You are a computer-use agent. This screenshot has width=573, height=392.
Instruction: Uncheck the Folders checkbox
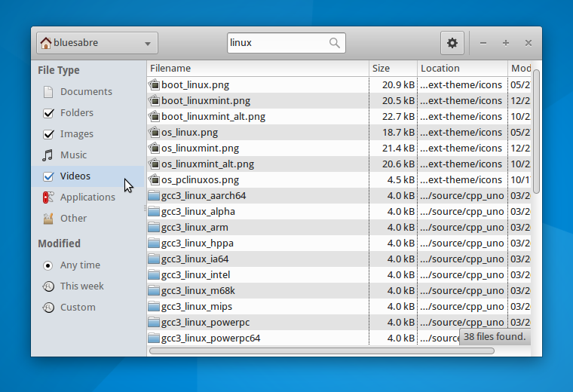click(x=48, y=113)
